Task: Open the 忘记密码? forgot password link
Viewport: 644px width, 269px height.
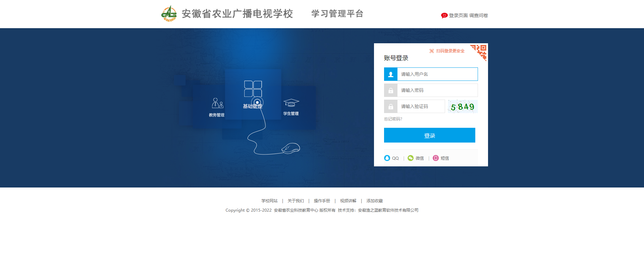Action: coord(393,119)
